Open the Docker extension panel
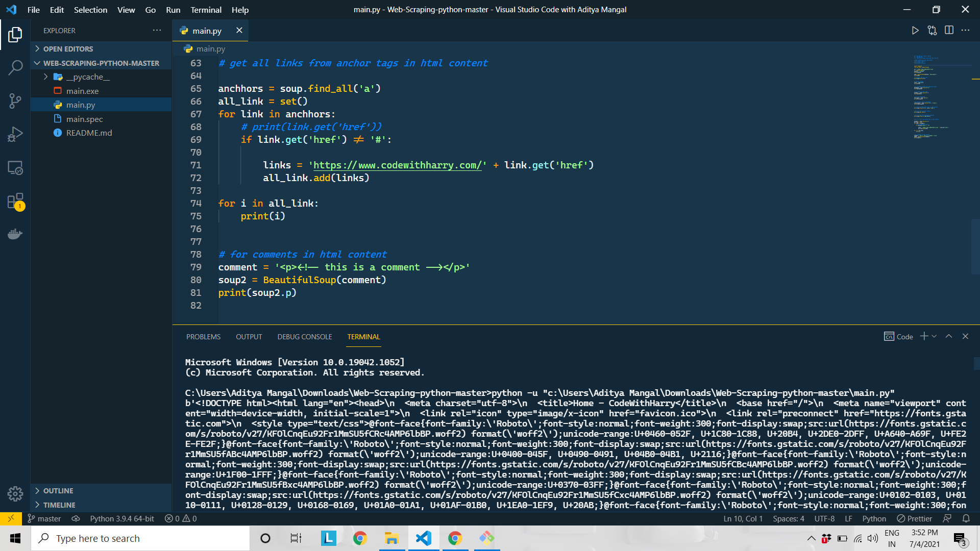The width and height of the screenshot is (980, 551). (x=15, y=234)
